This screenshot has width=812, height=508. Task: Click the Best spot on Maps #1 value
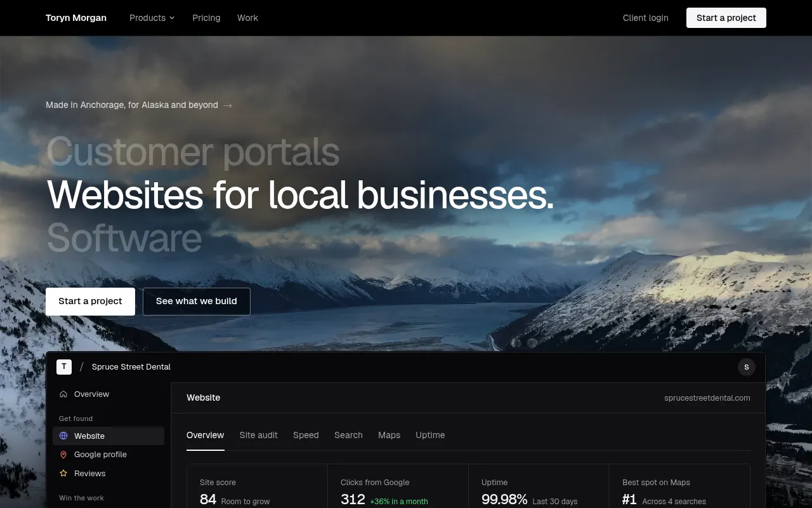(x=629, y=499)
